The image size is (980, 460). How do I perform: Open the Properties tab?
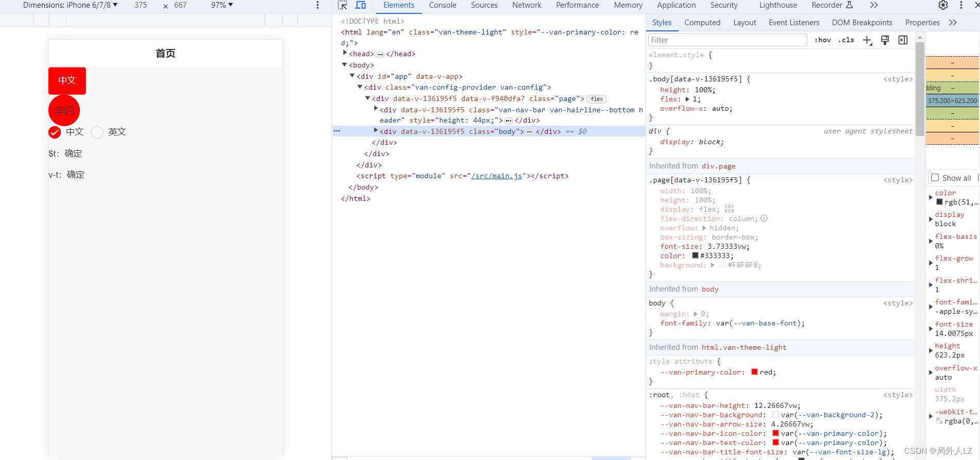[922, 23]
